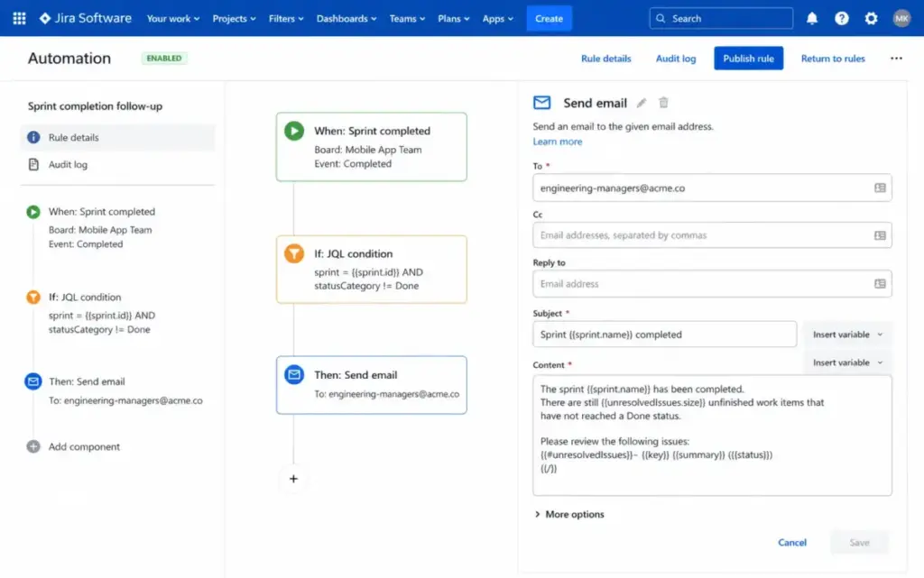Click the Reply to email field

(713, 284)
